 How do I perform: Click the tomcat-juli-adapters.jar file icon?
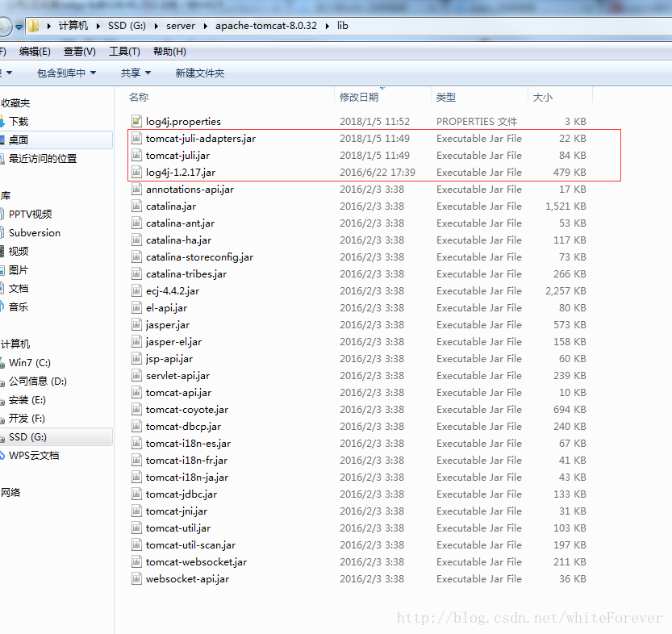pyautogui.click(x=136, y=139)
